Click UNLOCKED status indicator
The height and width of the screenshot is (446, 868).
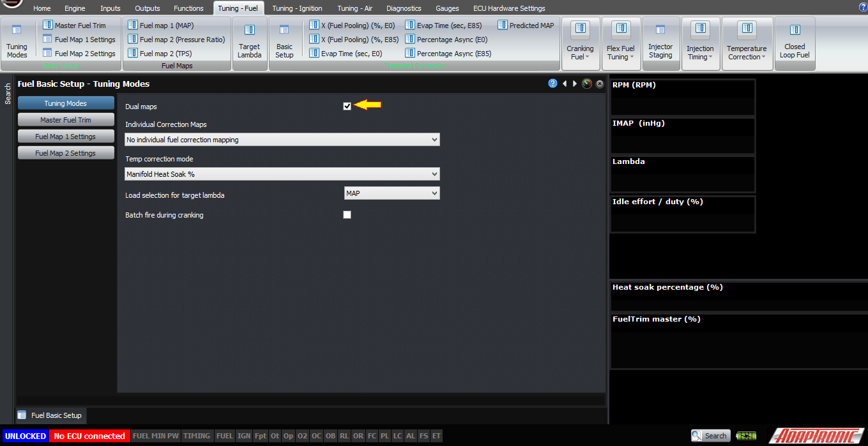click(x=26, y=436)
